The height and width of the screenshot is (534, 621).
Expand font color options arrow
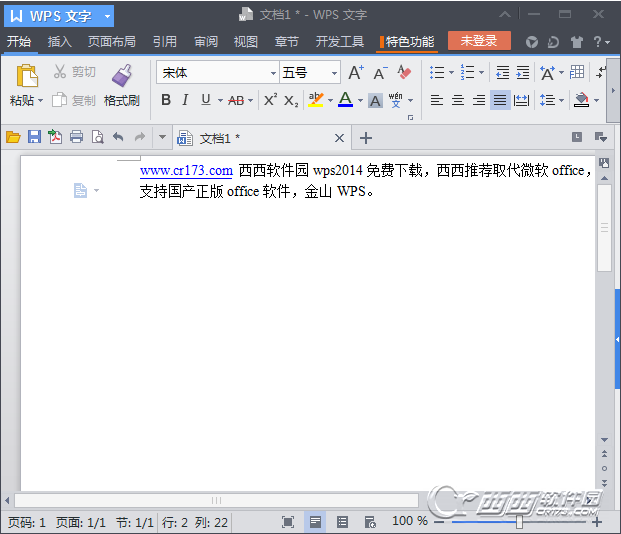point(360,101)
